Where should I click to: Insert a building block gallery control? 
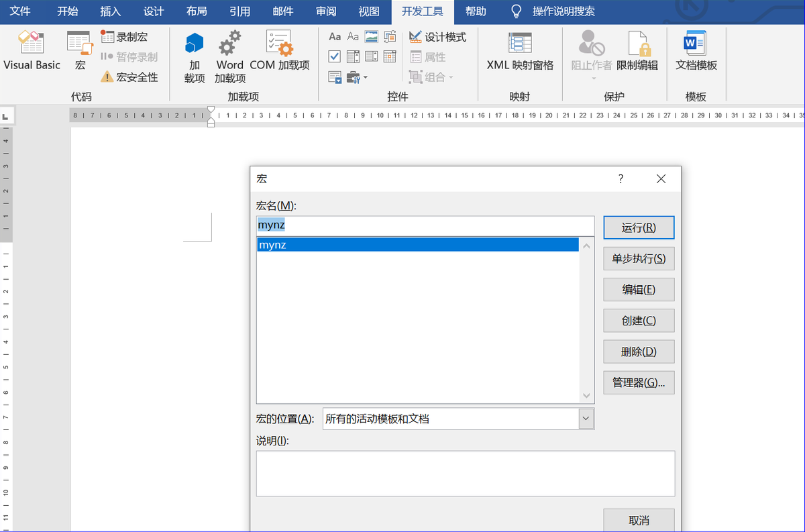[x=389, y=37]
